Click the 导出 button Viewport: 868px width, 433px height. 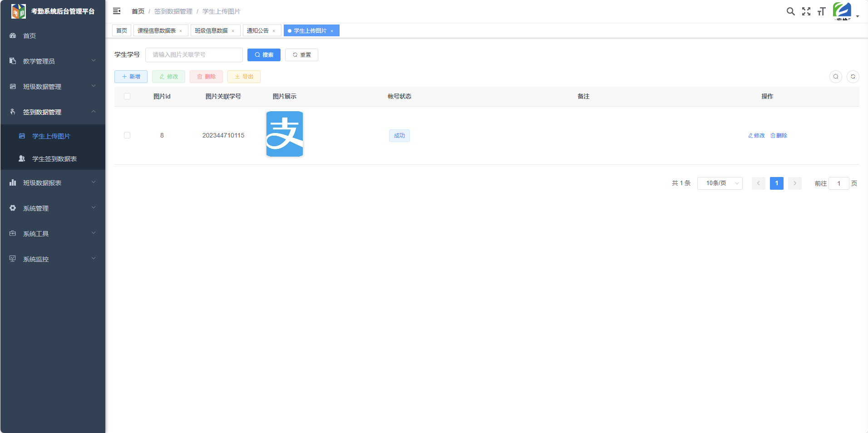point(244,77)
